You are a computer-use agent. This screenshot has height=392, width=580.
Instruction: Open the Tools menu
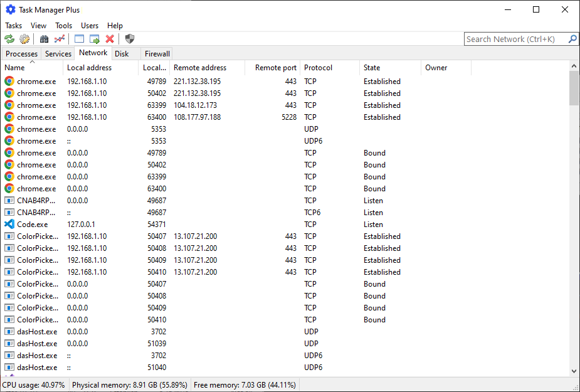coord(63,26)
